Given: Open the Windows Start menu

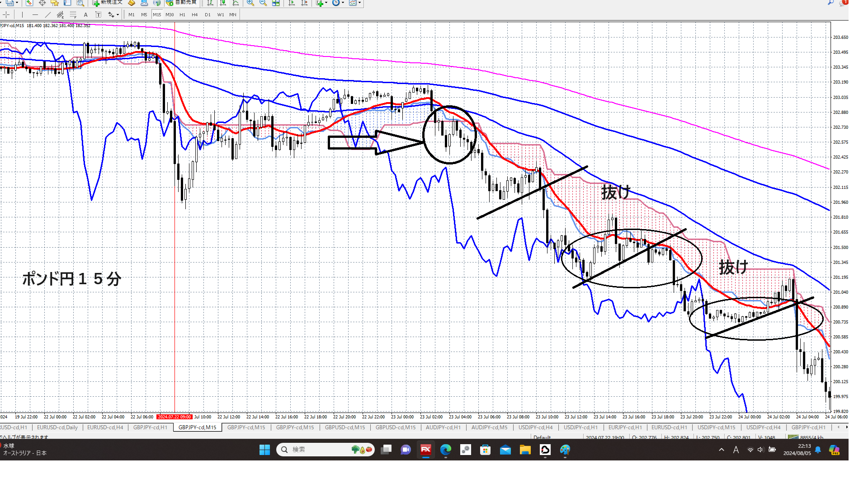Looking at the screenshot, I should tap(264, 450).
